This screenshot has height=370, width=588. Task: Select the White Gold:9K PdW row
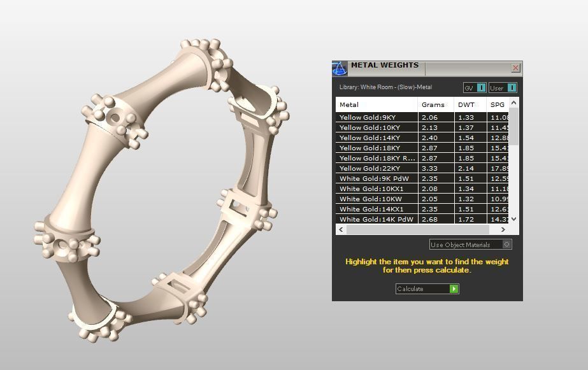tap(422, 178)
